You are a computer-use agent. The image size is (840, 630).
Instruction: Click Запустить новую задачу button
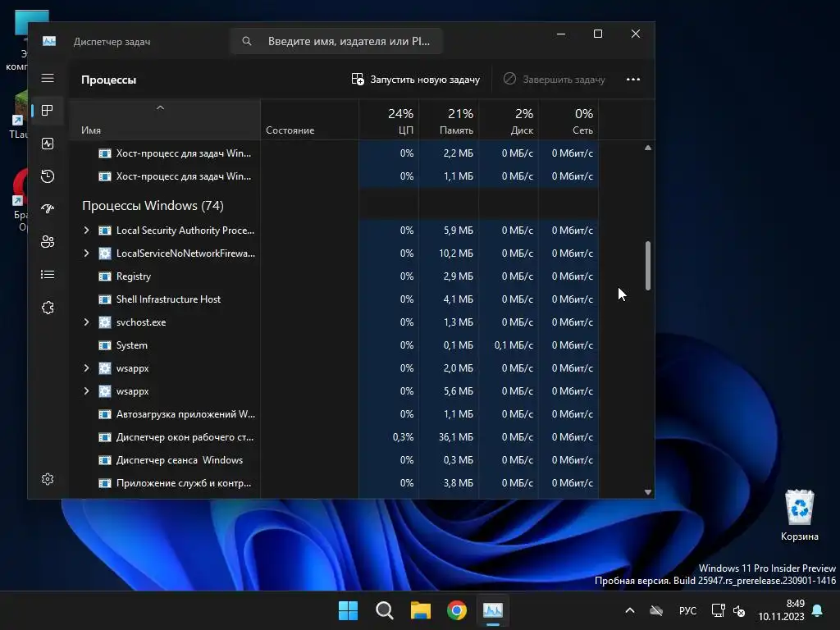coord(416,80)
